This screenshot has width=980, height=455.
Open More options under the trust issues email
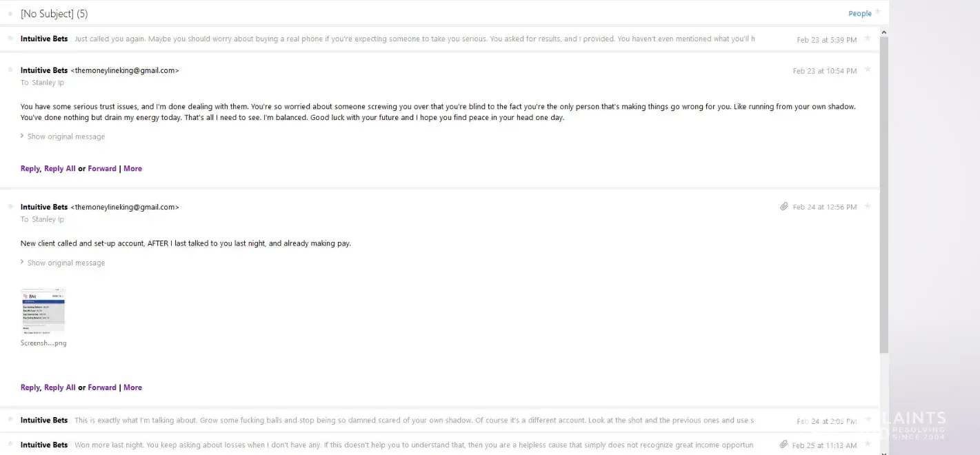[x=132, y=168]
